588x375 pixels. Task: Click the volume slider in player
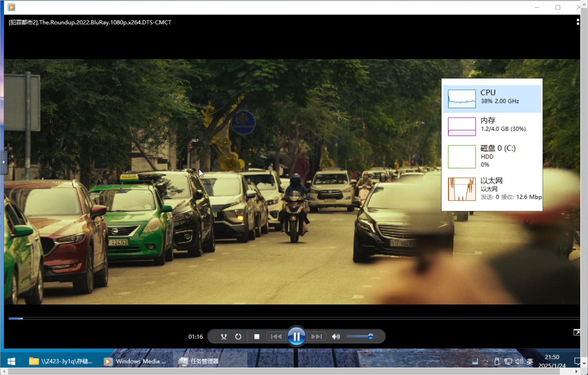[x=362, y=336]
